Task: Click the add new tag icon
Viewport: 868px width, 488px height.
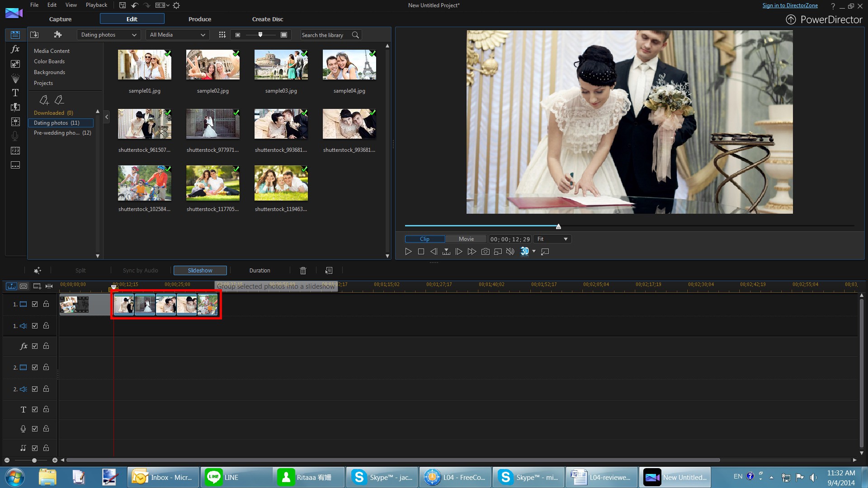Action: (44, 100)
